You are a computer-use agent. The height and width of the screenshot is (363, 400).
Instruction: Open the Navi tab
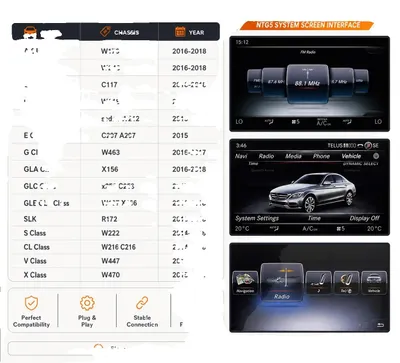[241, 156]
